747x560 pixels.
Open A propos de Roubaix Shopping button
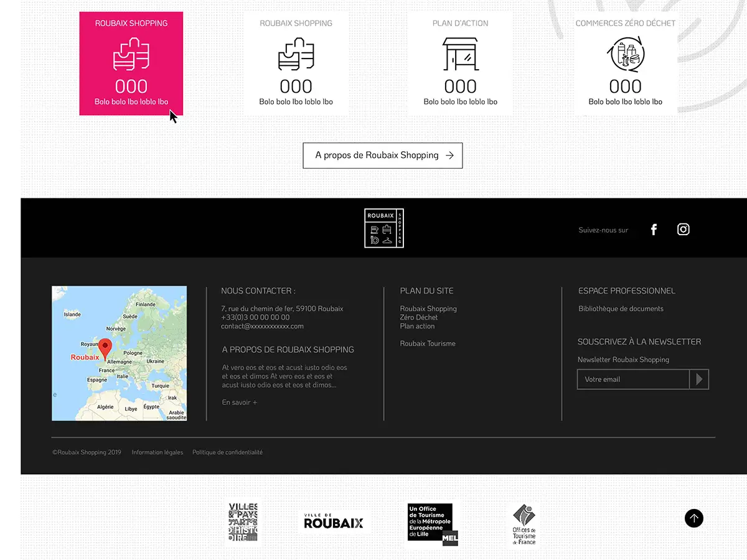383,156
